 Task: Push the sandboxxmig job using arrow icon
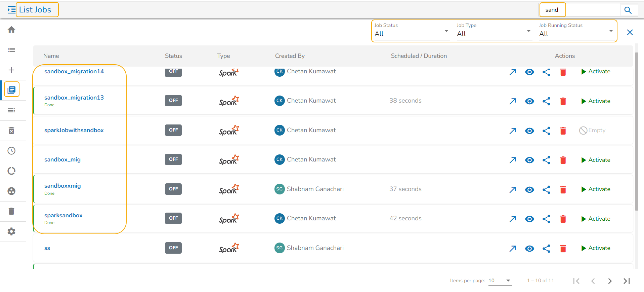[x=512, y=190]
